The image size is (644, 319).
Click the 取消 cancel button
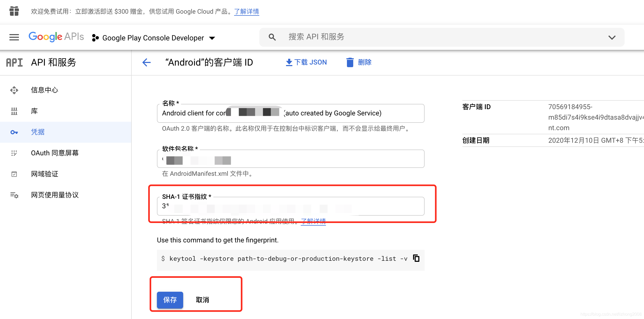coord(202,300)
